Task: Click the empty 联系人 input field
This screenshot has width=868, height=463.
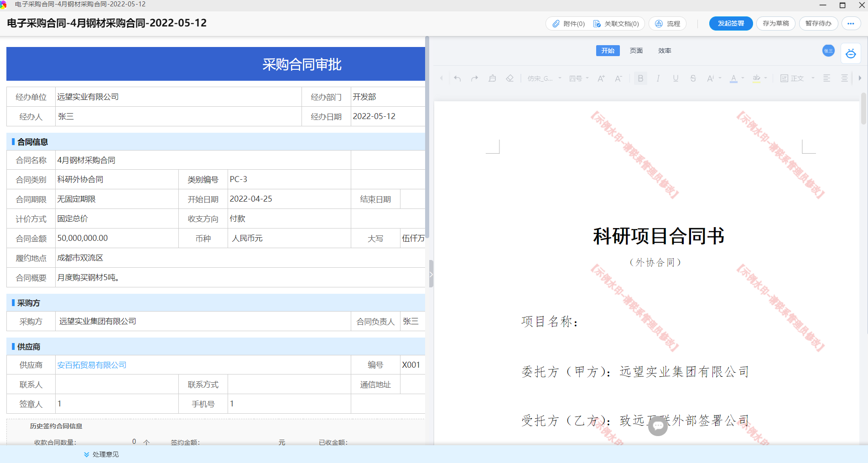Action: coord(117,385)
